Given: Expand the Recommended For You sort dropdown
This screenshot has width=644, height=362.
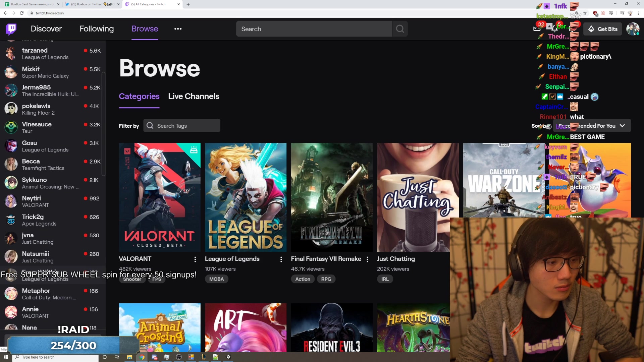Looking at the screenshot, I should 592,126.
